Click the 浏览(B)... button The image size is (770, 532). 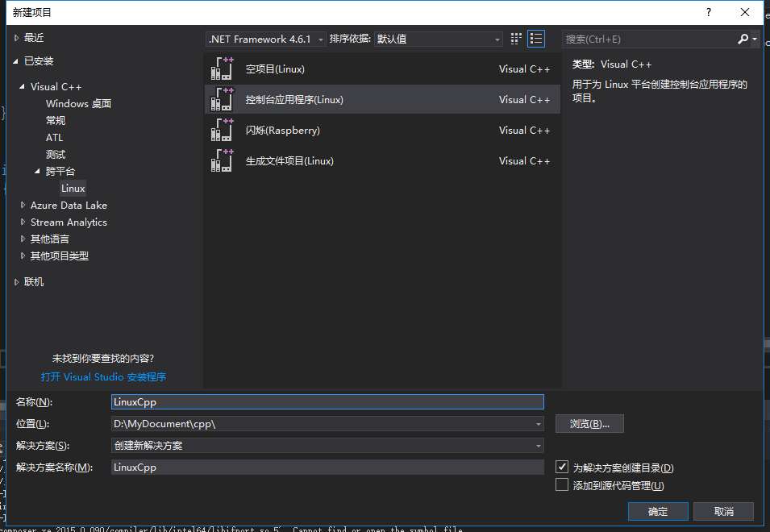click(589, 423)
